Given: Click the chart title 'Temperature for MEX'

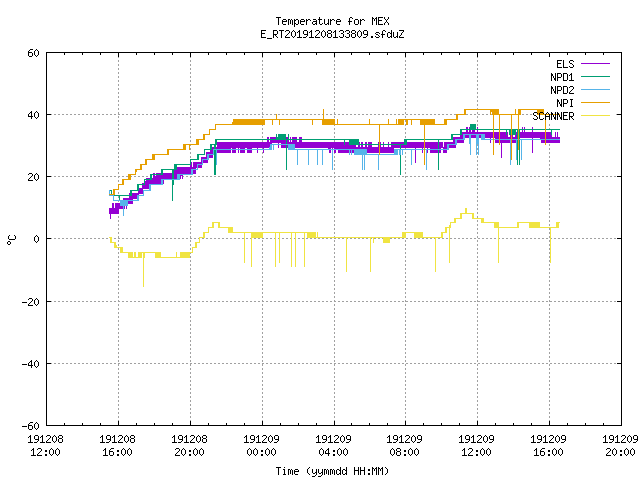Looking at the screenshot, I should (332, 21).
